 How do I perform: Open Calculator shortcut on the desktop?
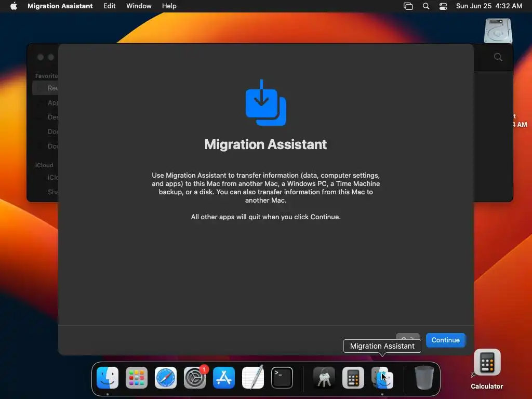487,363
